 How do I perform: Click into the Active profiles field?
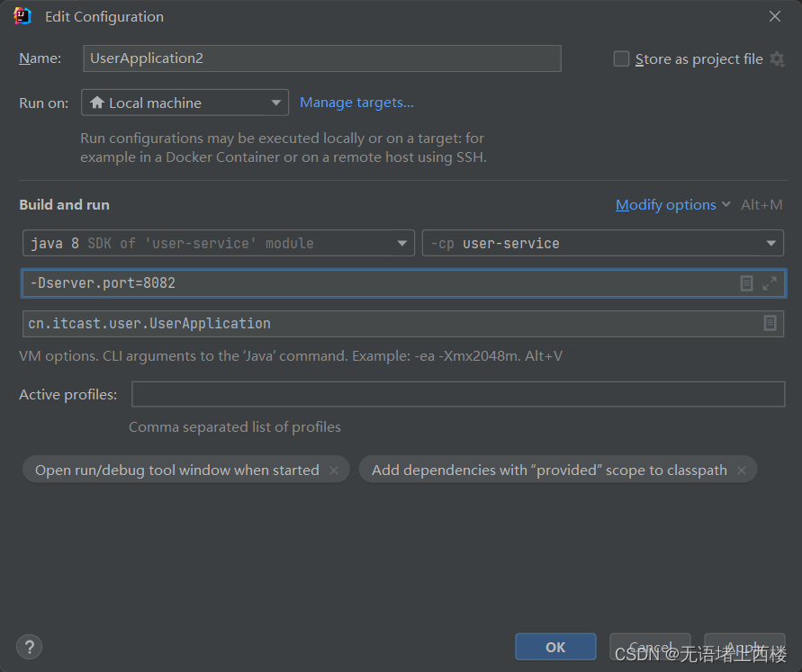coord(458,394)
